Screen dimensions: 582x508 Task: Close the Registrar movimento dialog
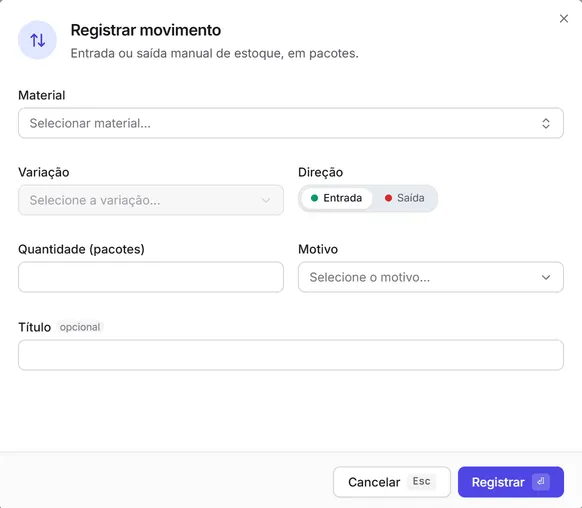click(563, 19)
